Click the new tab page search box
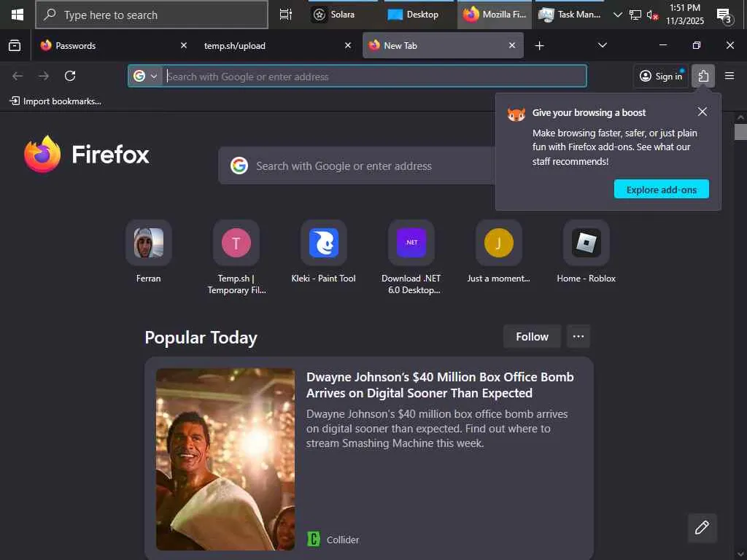 tap(357, 166)
